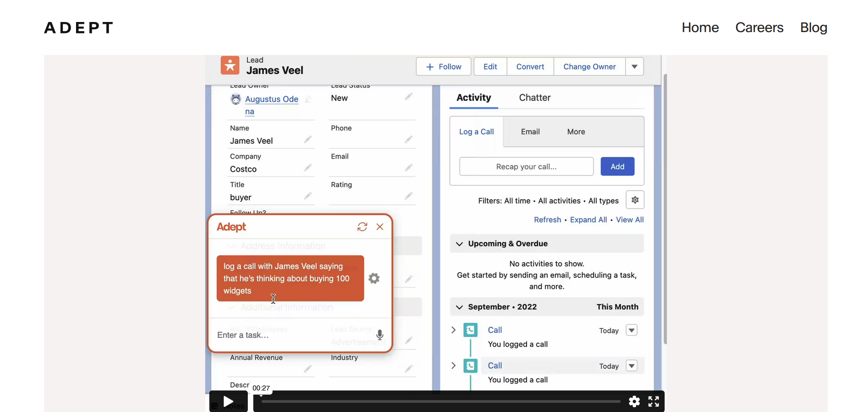Click the Recap your call input

tap(526, 166)
